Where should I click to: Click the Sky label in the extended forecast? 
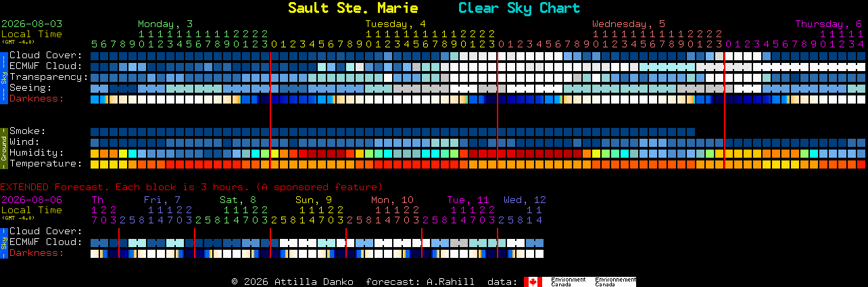coord(4,242)
